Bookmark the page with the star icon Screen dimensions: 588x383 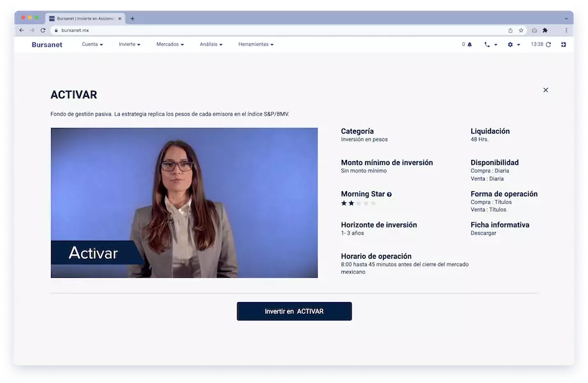522,31
